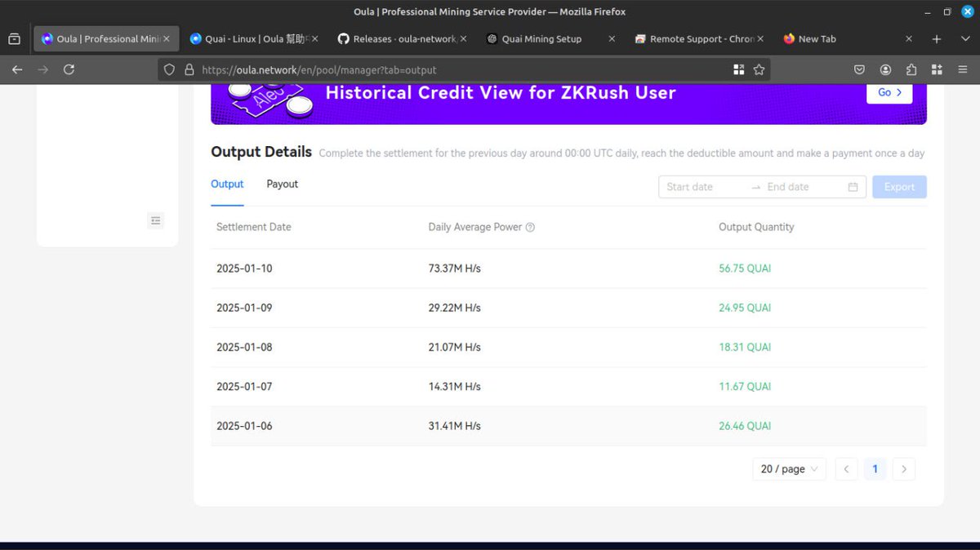
Task: Click the 2025-01-08 settlement date
Action: click(x=244, y=348)
